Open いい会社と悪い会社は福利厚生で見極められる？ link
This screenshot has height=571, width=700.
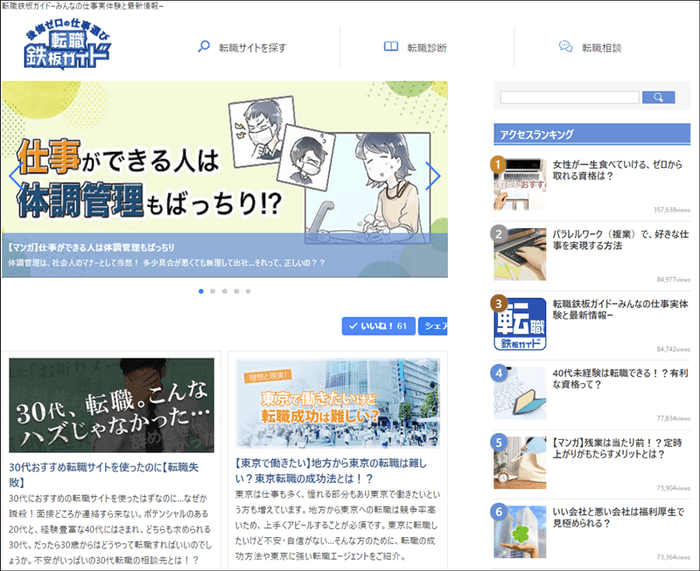pos(618,517)
